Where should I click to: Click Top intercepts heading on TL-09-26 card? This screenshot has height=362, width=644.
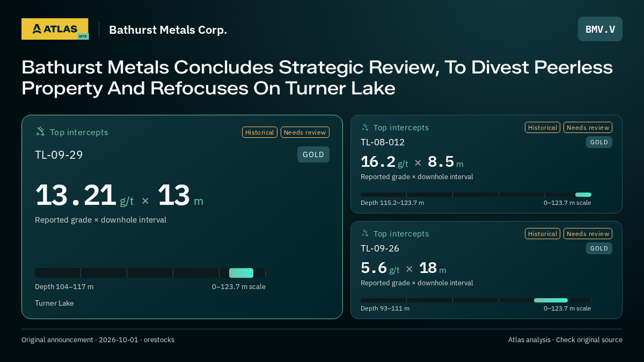tap(401, 234)
